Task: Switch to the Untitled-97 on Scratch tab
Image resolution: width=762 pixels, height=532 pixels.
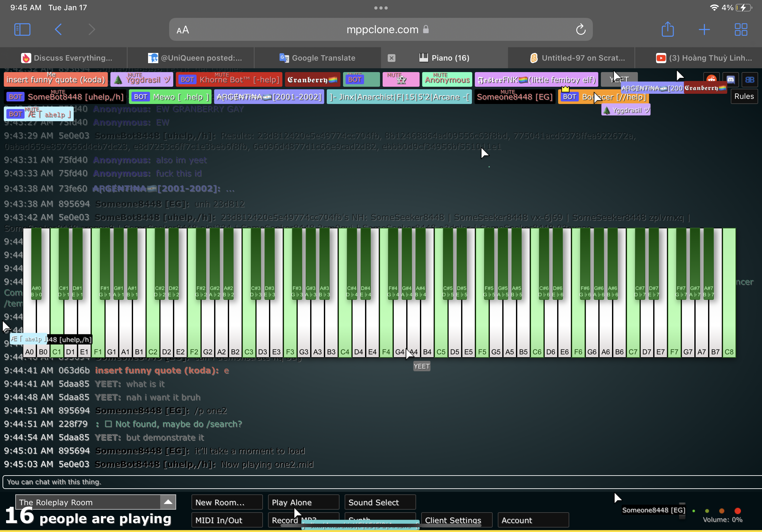Action: (571, 58)
